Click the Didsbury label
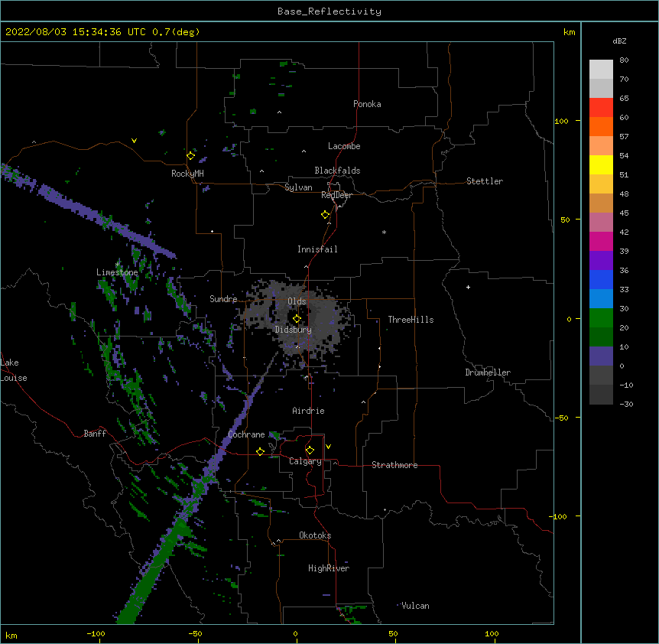 click(x=294, y=330)
